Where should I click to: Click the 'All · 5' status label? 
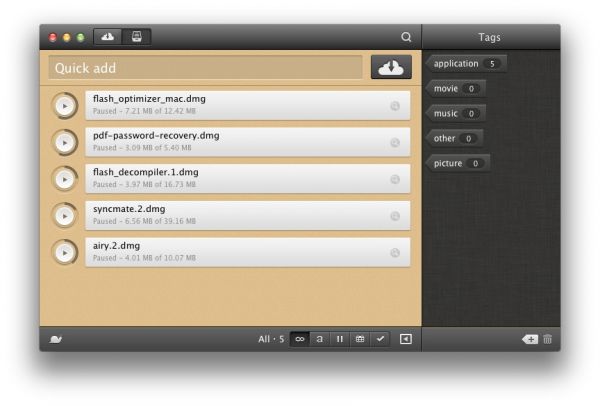[x=271, y=339]
